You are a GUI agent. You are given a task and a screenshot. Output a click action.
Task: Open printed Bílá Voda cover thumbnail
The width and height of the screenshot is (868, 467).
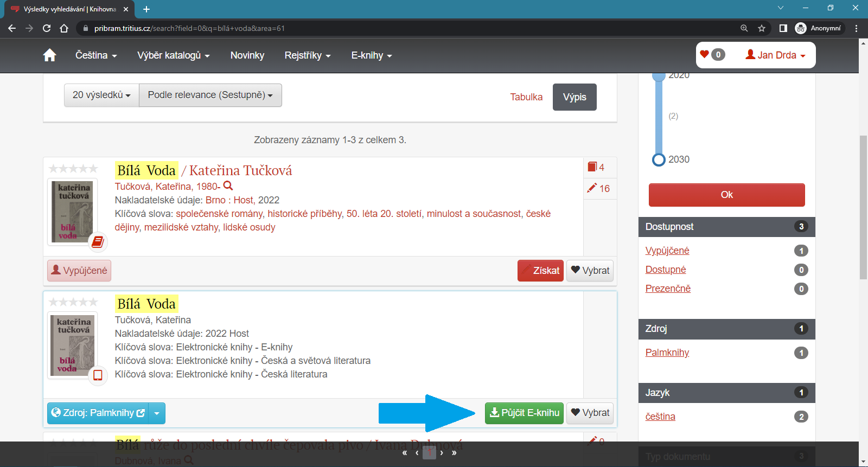click(73, 212)
